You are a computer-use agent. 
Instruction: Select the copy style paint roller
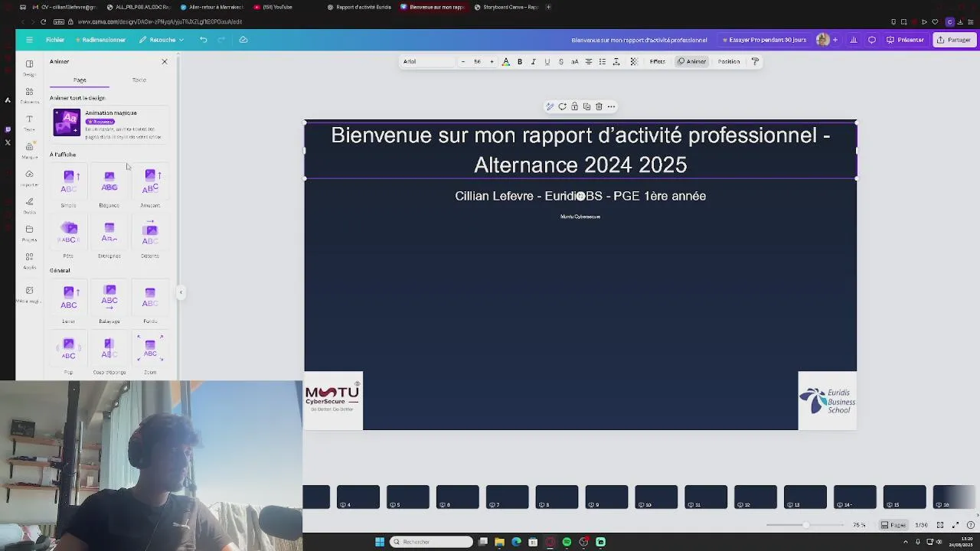(755, 61)
